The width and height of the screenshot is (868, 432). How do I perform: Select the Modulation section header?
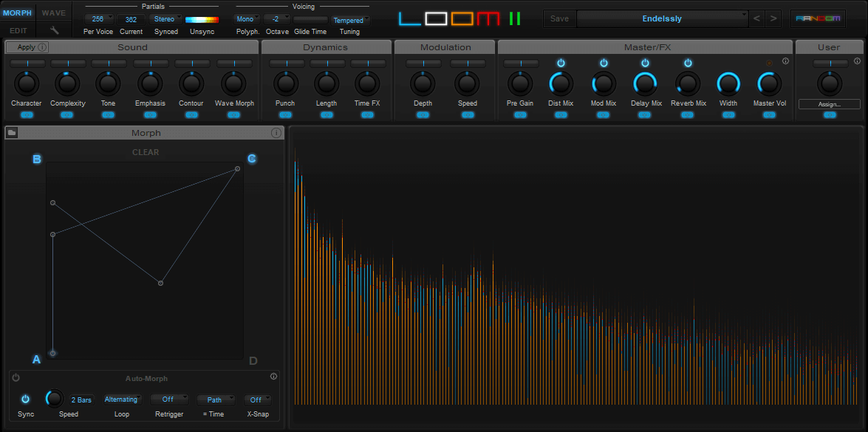(445, 47)
